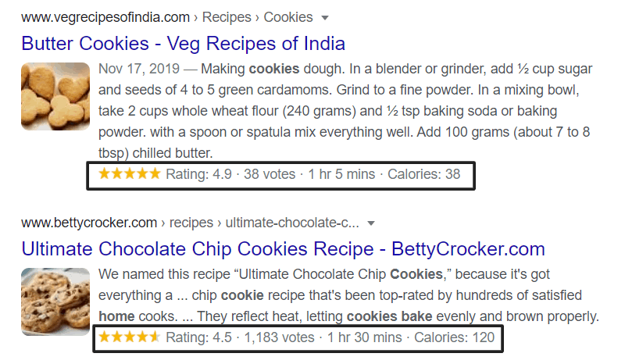625x364 pixels.
Task: Click the chocolate chip cookies thumbnail
Action: tap(55, 302)
